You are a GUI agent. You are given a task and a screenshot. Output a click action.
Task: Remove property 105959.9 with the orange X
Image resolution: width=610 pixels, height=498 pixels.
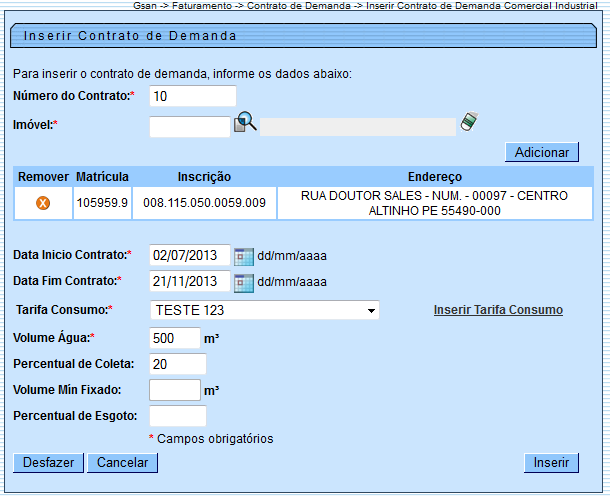pyautogui.click(x=43, y=203)
